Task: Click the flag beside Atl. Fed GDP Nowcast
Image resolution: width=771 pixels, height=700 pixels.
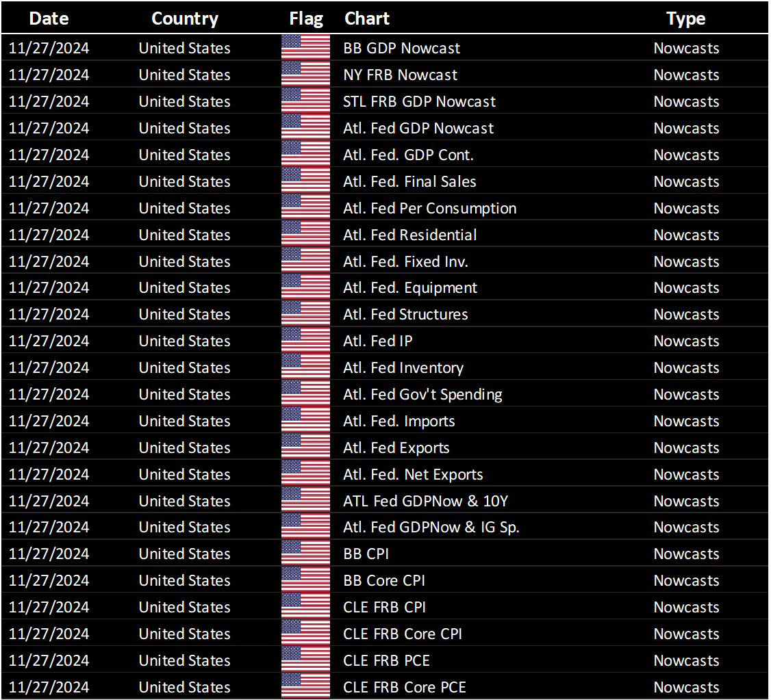Action: tap(305, 128)
